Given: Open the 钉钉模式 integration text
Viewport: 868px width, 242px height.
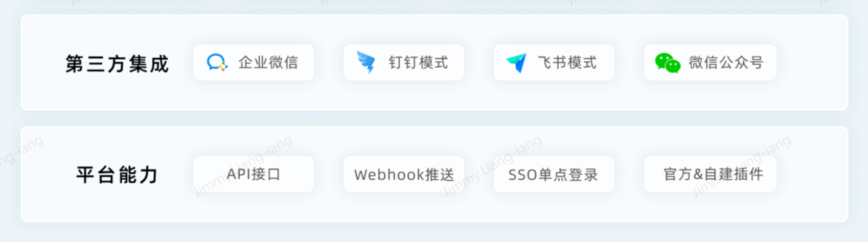Looking at the screenshot, I should point(418,63).
